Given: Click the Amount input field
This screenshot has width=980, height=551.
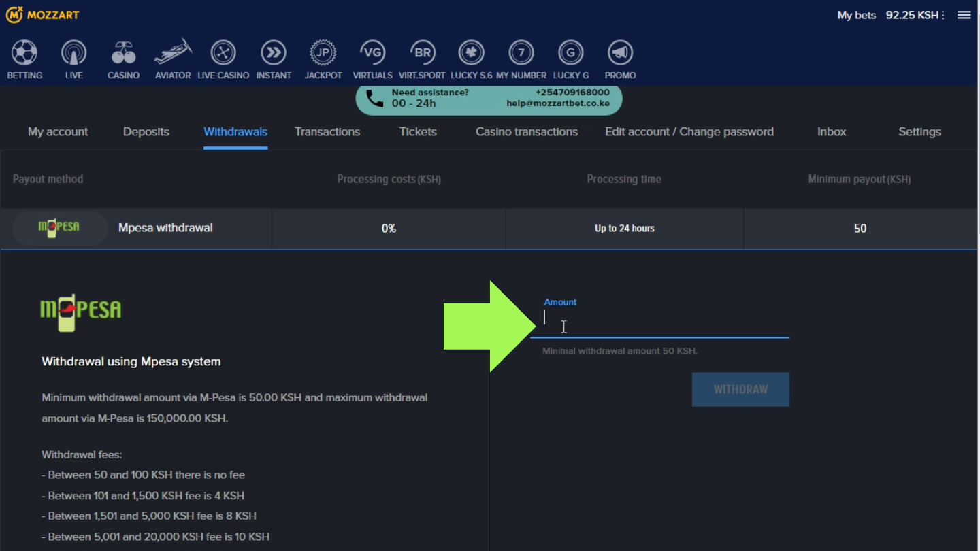Looking at the screenshot, I should [x=659, y=319].
